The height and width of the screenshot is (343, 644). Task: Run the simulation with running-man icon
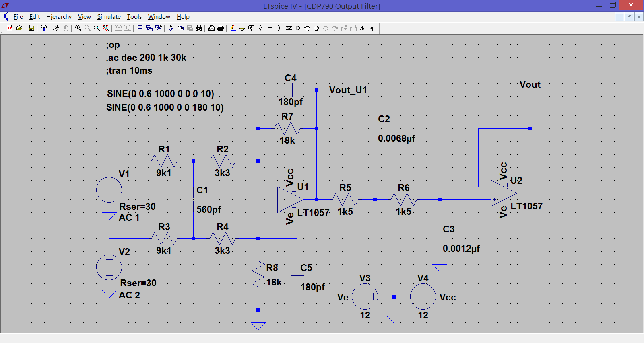pos(56,28)
